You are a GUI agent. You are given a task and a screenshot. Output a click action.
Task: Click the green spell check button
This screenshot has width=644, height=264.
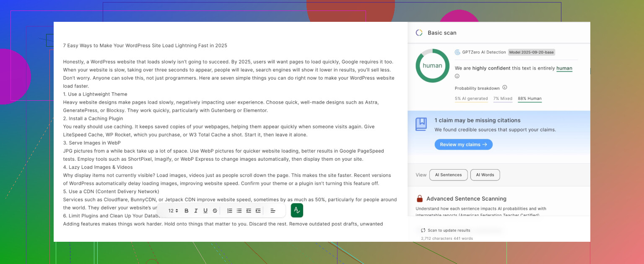pyautogui.click(x=297, y=210)
